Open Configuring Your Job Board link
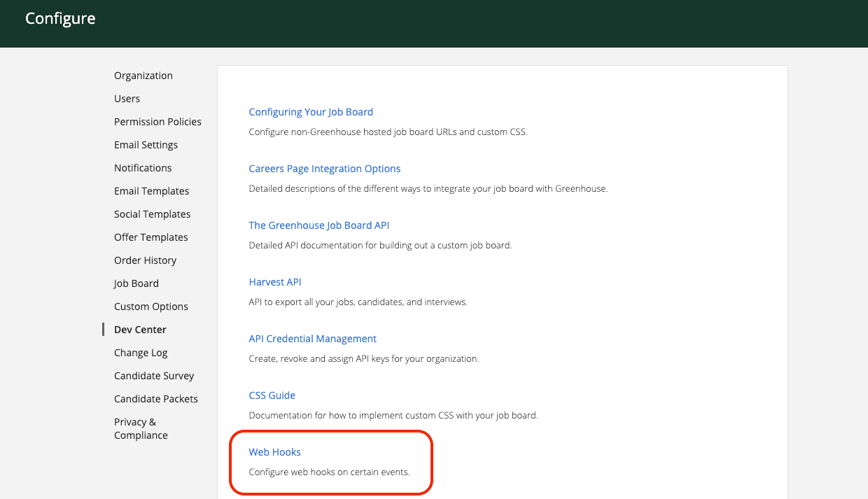Screen dimensions: 868x499 pyautogui.click(x=311, y=112)
